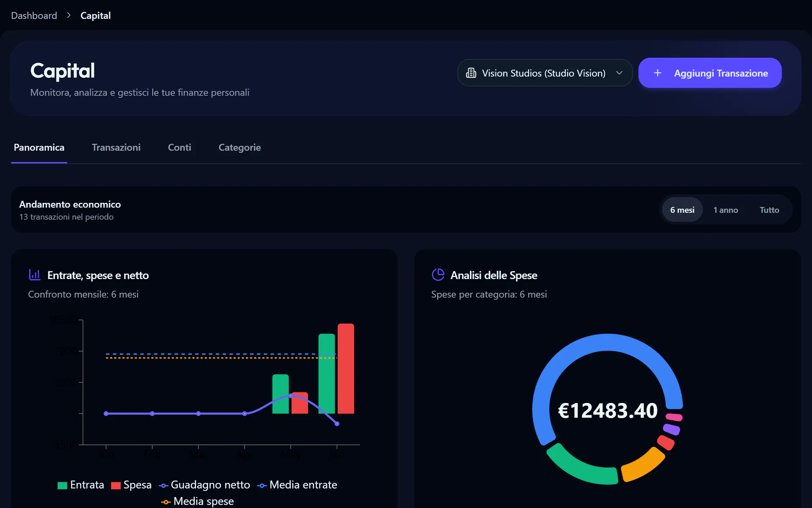
Task: Expand the account selector chevron arrow
Action: click(619, 73)
